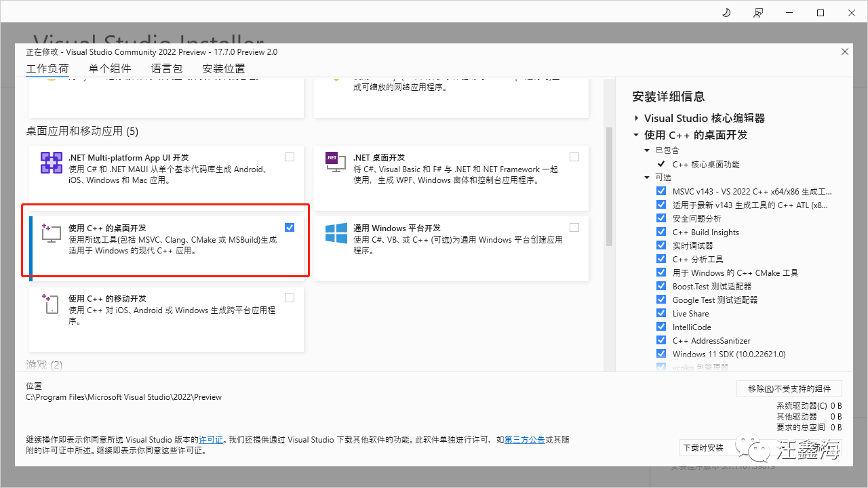Click the install path C:\Program Files\Microsoft Visual Studio\2022\Preview
This screenshot has height=488, width=868.
[x=123, y=396]
